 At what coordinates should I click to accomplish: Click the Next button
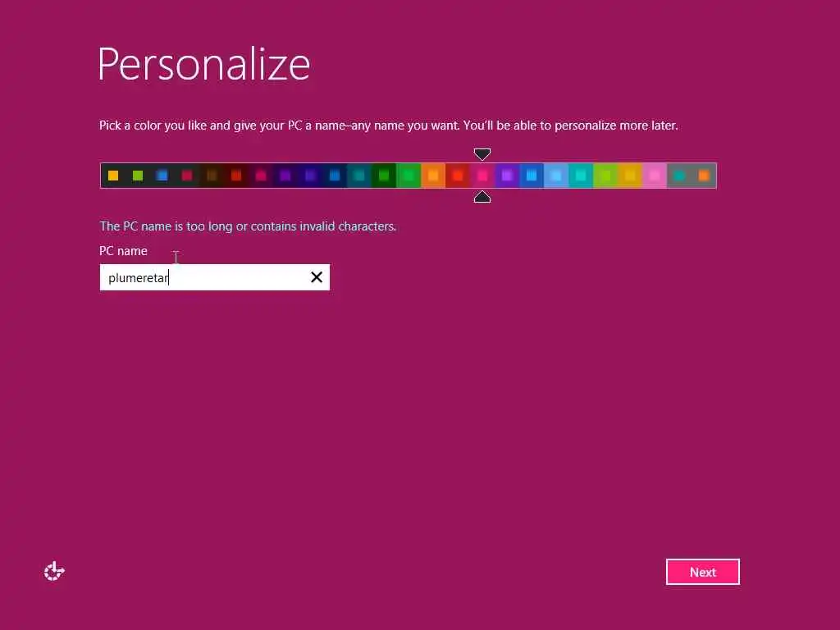tap(703, 572)
